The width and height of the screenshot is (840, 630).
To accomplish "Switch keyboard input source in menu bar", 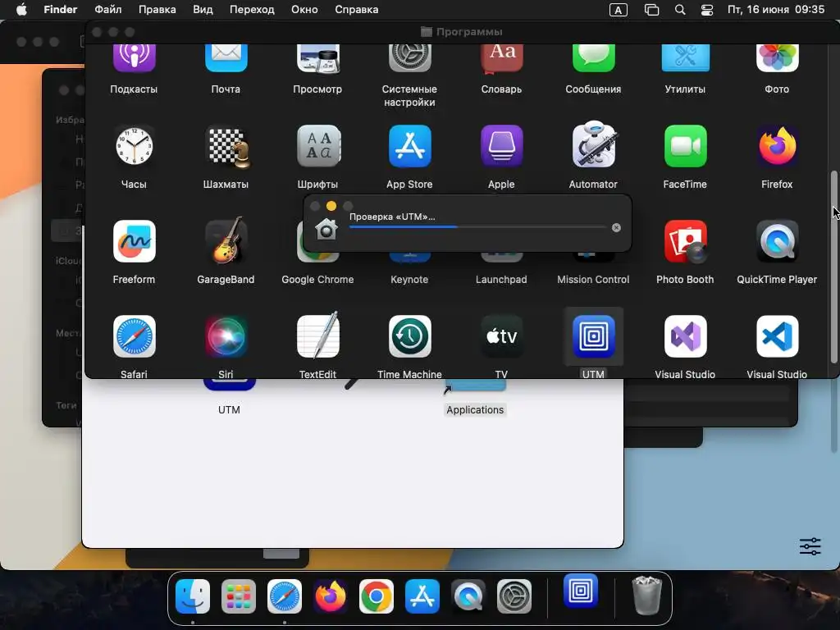I will coord(619,10).
